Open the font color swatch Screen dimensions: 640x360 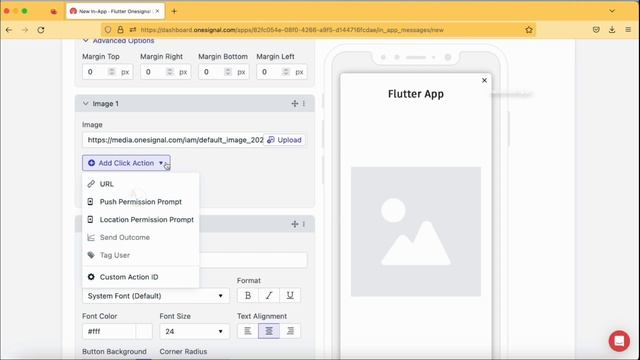click(144, 331)
